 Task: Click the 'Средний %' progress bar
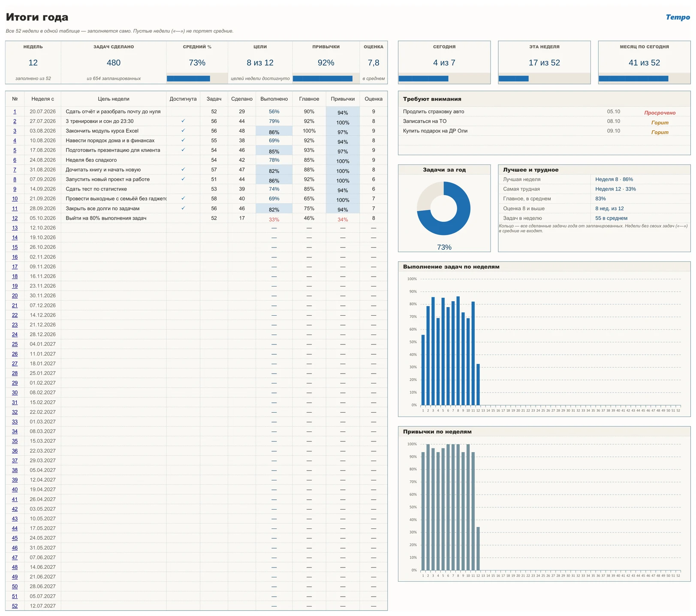click(197, 79)
